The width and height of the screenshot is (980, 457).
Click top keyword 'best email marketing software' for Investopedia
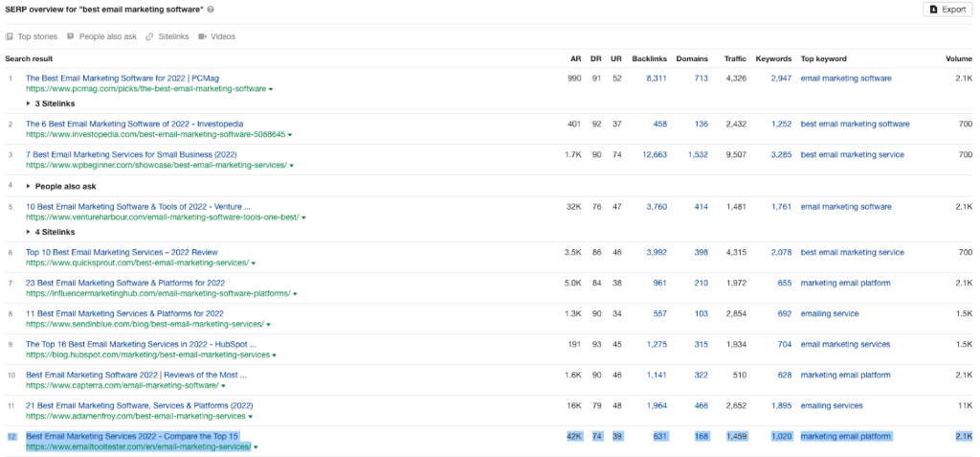[x=855, y=124]
